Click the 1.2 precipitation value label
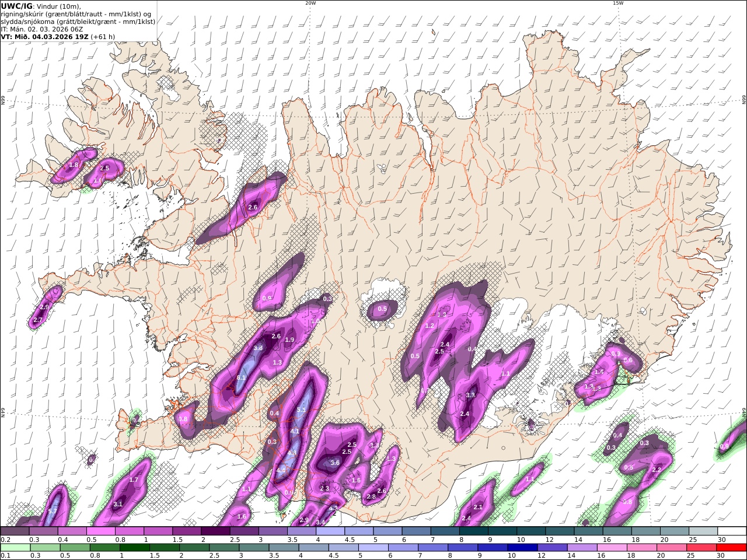Viewport: 747px width, 560px height. (430, 325)
